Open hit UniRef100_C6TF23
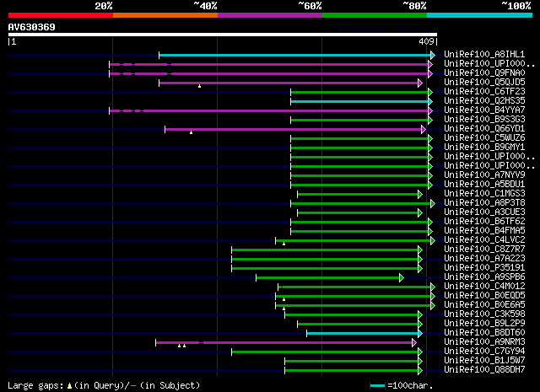The height and width of the screenshot is (392, 540). tap(484, 92)
